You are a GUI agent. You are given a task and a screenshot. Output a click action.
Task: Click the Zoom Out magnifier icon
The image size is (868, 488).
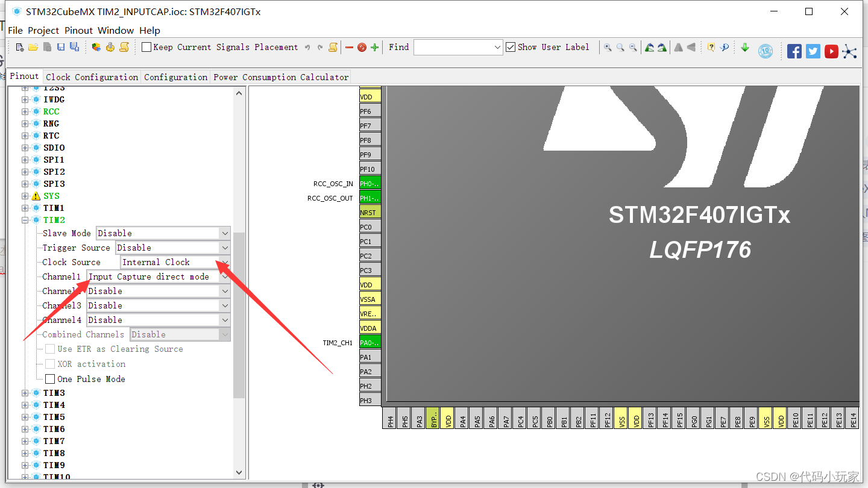pyautogui.click(x=633, y=47)
